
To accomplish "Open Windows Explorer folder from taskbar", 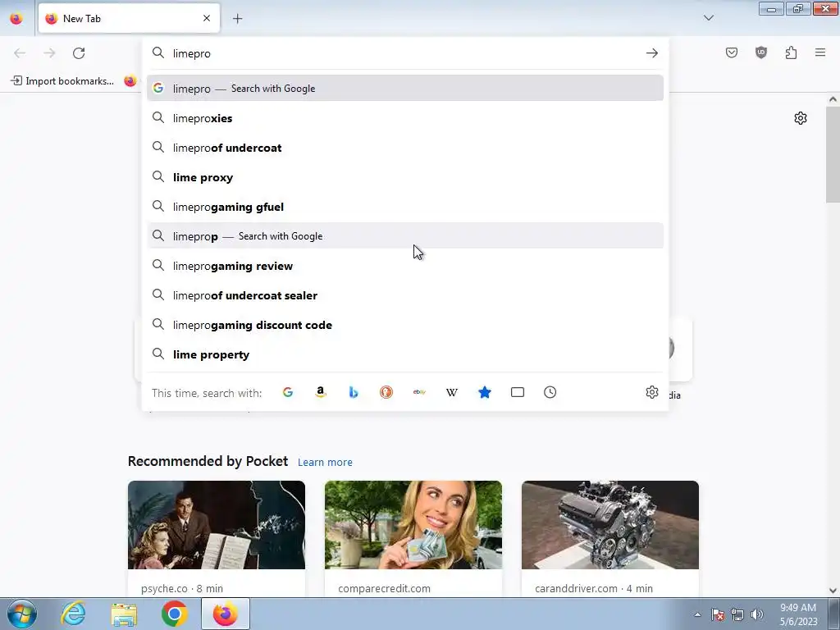I will [124, 614].
